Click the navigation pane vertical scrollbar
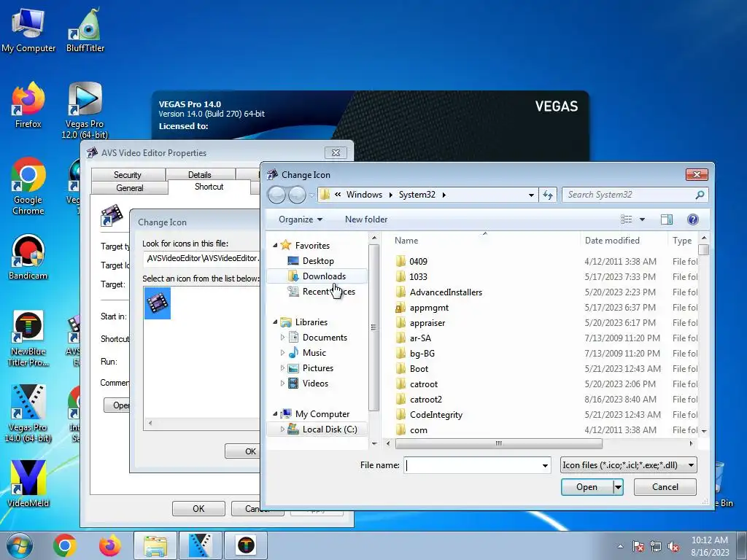Viewport: 747px width, 560px height. [x=374, y=327]
